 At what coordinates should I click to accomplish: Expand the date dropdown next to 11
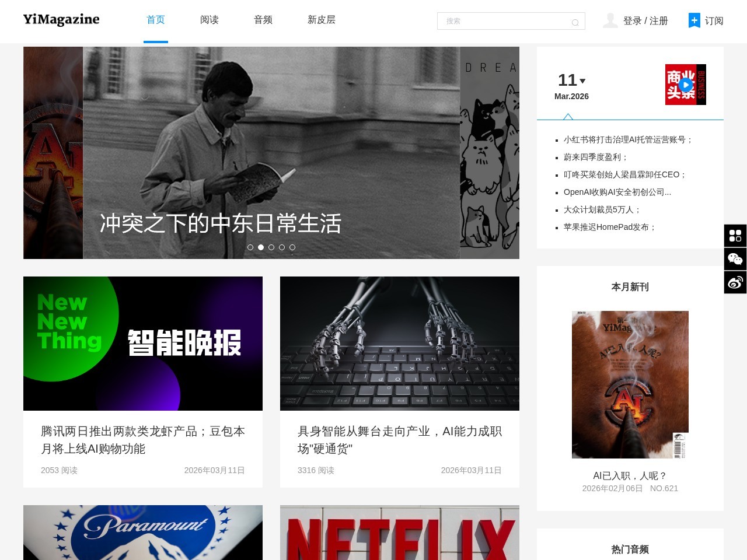[582, 81]
